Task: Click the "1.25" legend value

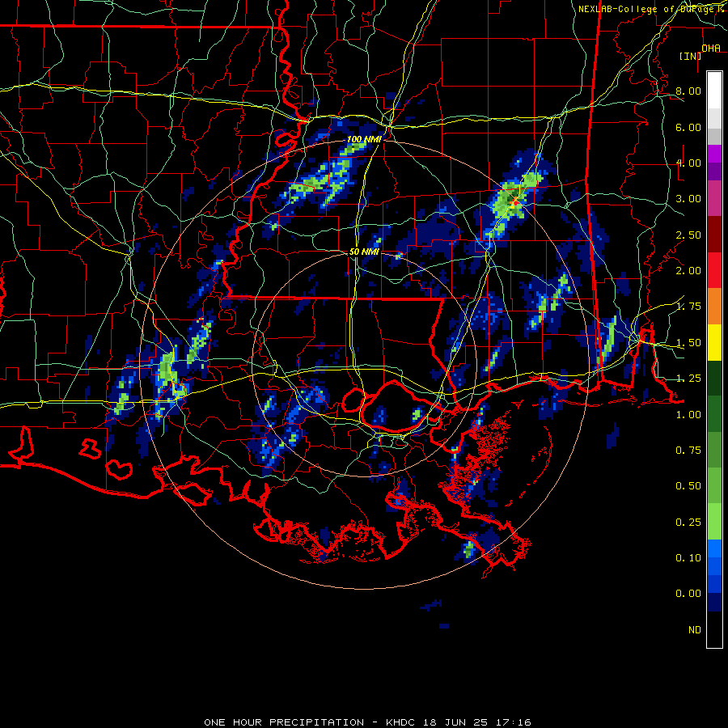Action: 688,379
